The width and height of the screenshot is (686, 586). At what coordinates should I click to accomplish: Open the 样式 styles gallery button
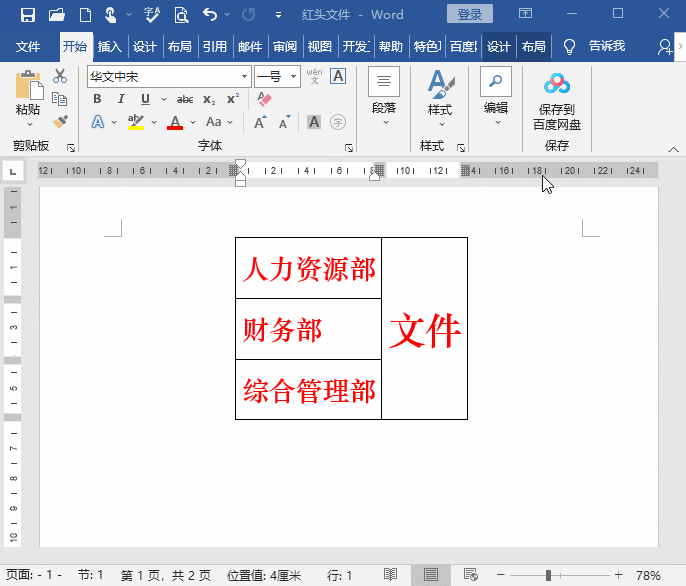pyautogui.click(x=440, y=98)
